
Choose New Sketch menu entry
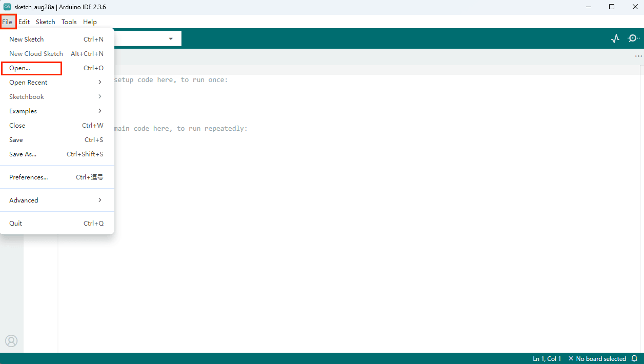click(57, 39)
